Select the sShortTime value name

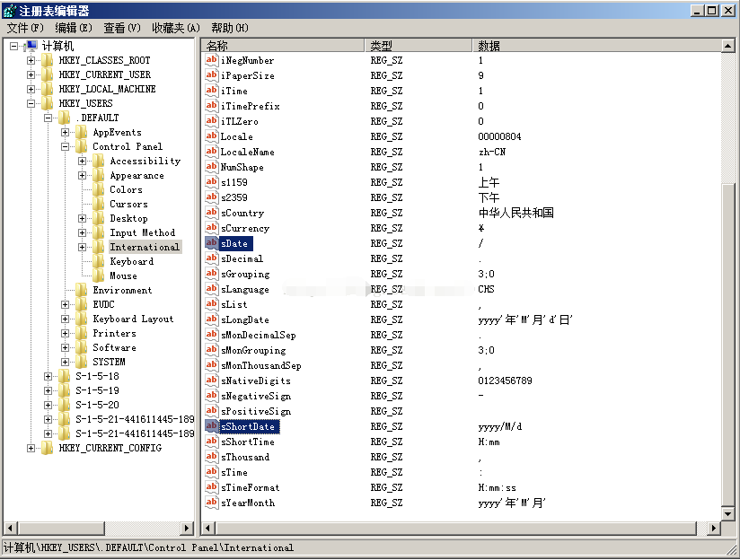[247, 442]
